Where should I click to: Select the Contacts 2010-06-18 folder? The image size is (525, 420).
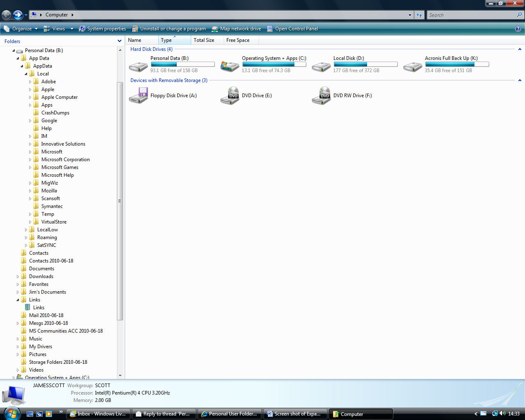pyautogui.click(x=51, y=261)
